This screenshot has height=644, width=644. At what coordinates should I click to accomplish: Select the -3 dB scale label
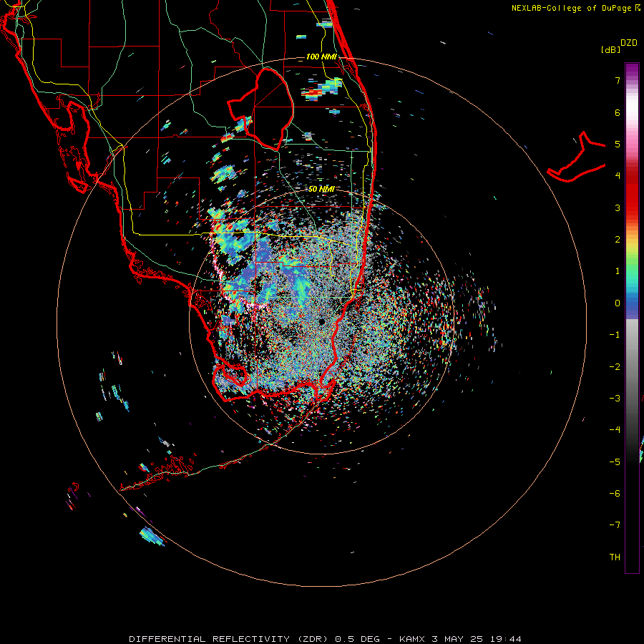pyautogui.click(x=615, y=399)
